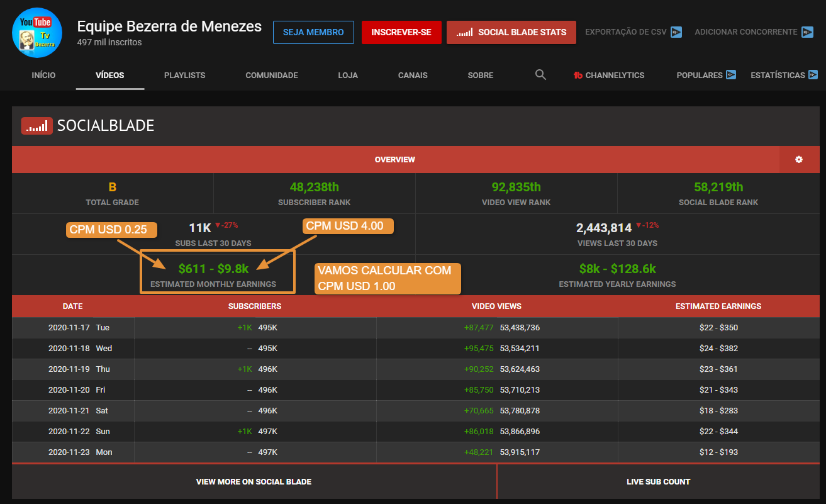826x504 pixels.
Task: Click video views total 53,534,211
Action: click(x=520, y=348)
